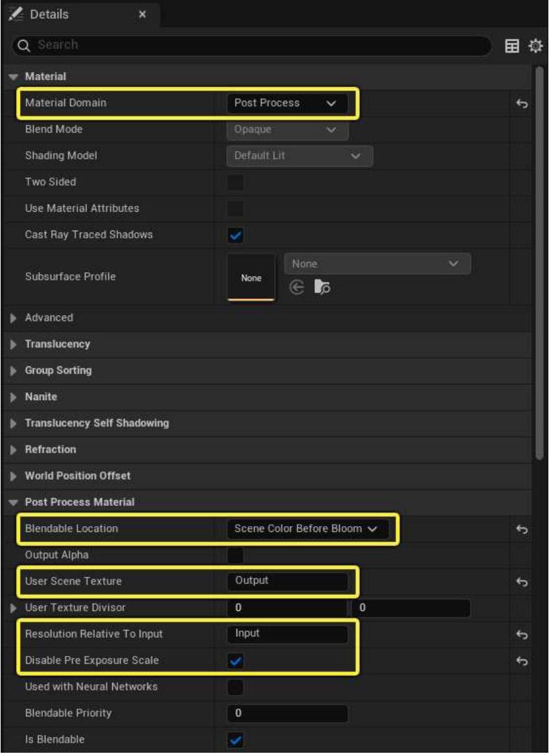Screen dimensions: 549x756
Task: Uncheck the Disable Pre Exposure Scale checkbox
Action: coord(235,661)
